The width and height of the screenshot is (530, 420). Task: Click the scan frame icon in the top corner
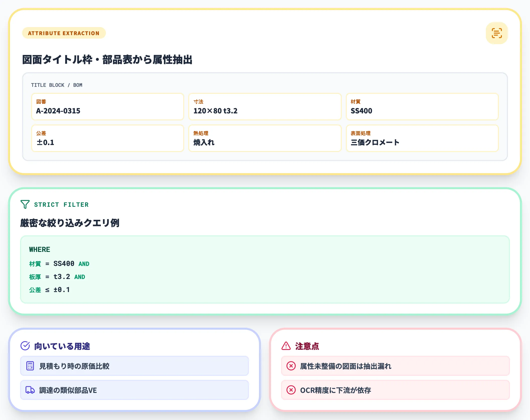pos(496,33)
